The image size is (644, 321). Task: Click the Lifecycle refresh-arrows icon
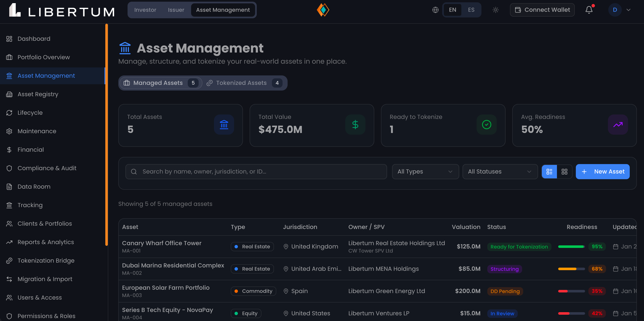[9, 113]
